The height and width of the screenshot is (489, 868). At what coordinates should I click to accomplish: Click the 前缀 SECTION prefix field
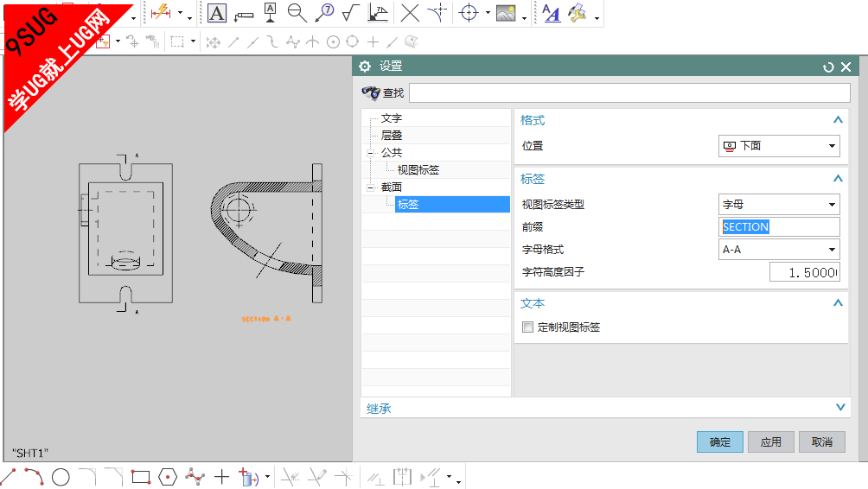[x=779, y=227]
